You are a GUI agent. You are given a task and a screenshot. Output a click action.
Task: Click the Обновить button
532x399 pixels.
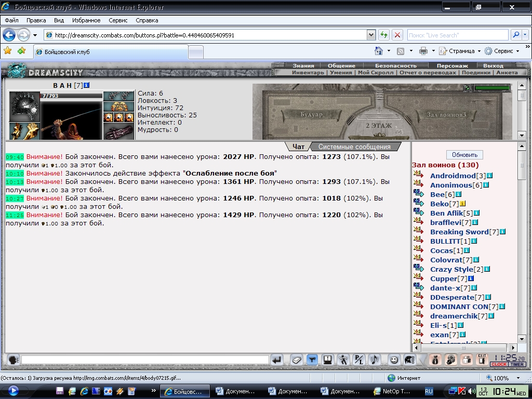[464, 155]
